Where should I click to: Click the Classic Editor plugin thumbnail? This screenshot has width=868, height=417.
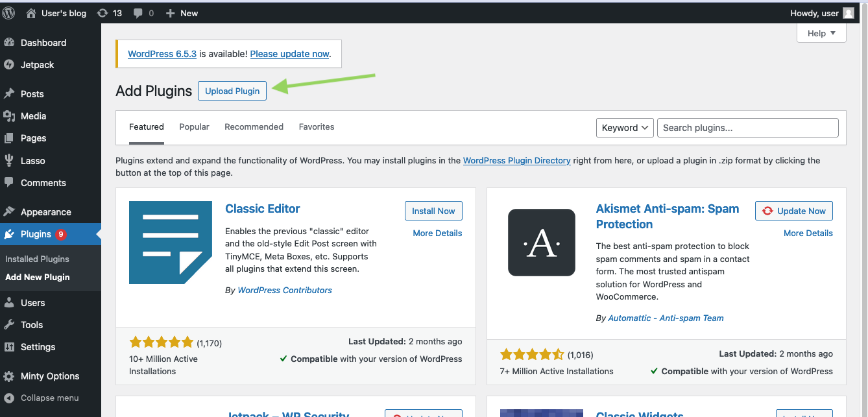171,243
